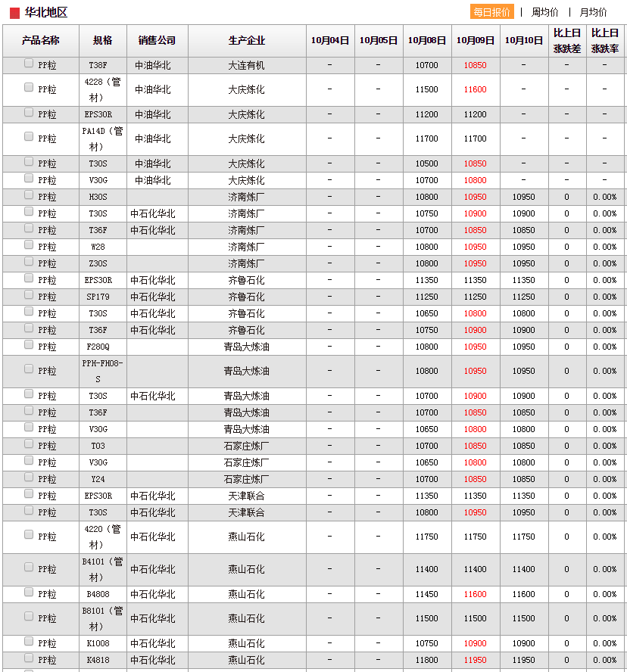Screen dimensions: 627x672
Task: Check the Z30S 济南炼厂 row box
Action: [x=29, y=261]
